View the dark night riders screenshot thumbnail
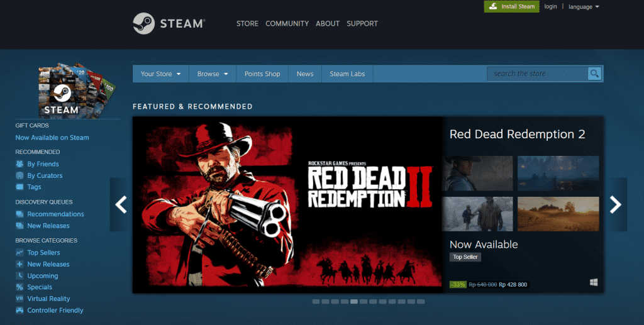This screenshot has width=644, height=325. (558, 173)
